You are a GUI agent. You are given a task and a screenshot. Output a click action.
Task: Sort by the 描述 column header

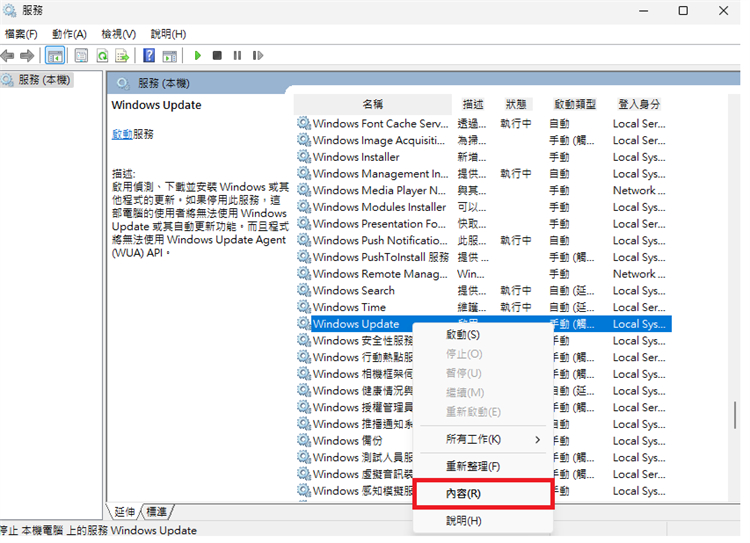474,105
